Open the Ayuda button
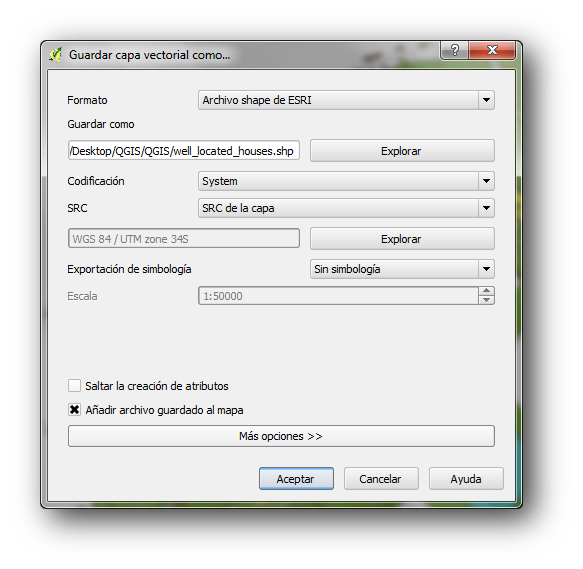583x569 pixels. (466, 479)
